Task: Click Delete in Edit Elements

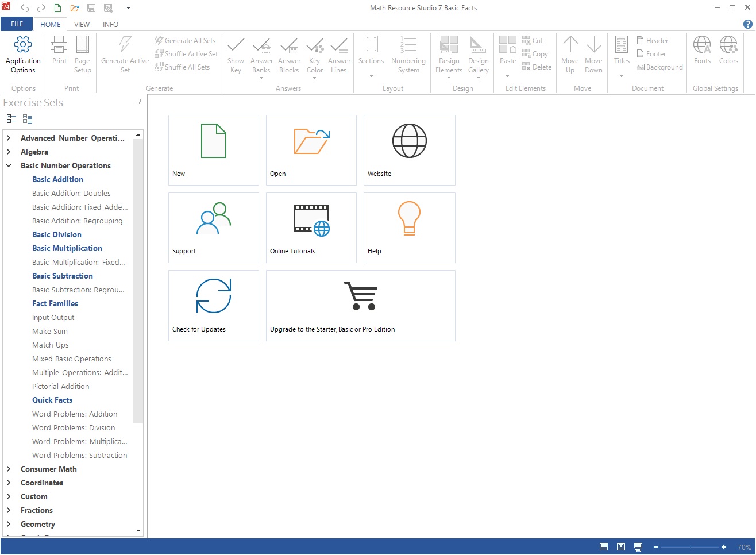Action: tap(537, 67)
